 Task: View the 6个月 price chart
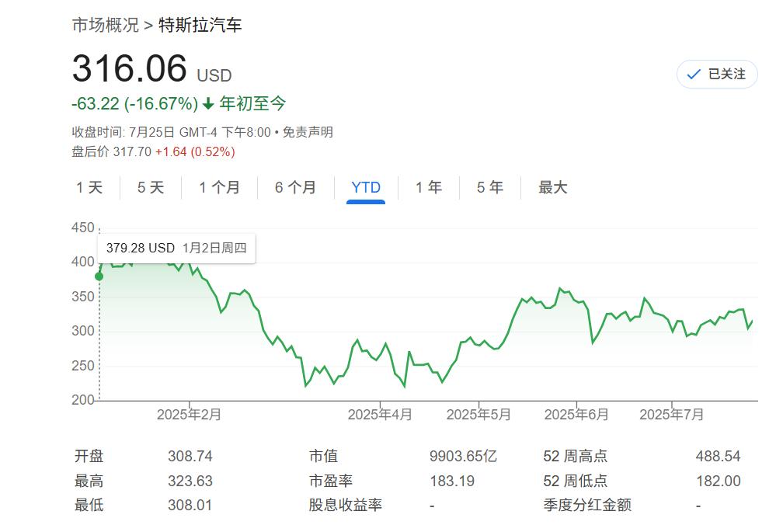tap(295, 187)
